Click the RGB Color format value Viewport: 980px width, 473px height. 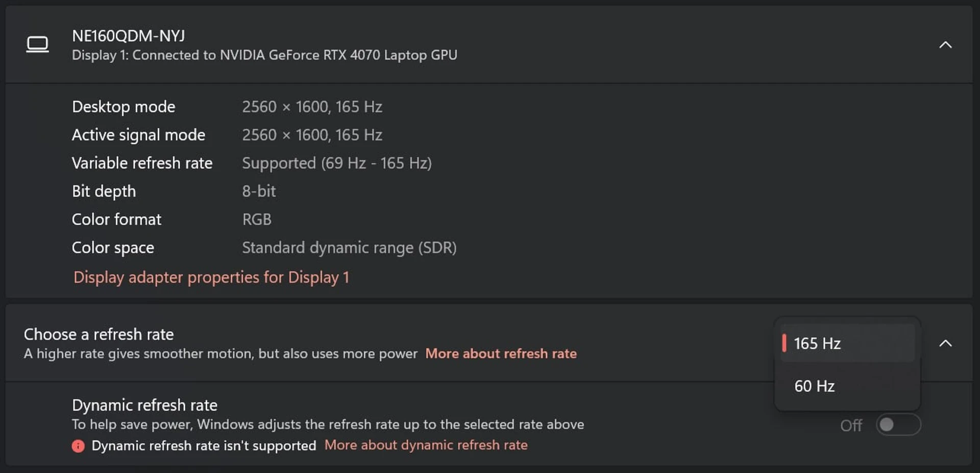click(x=257, y=219)
